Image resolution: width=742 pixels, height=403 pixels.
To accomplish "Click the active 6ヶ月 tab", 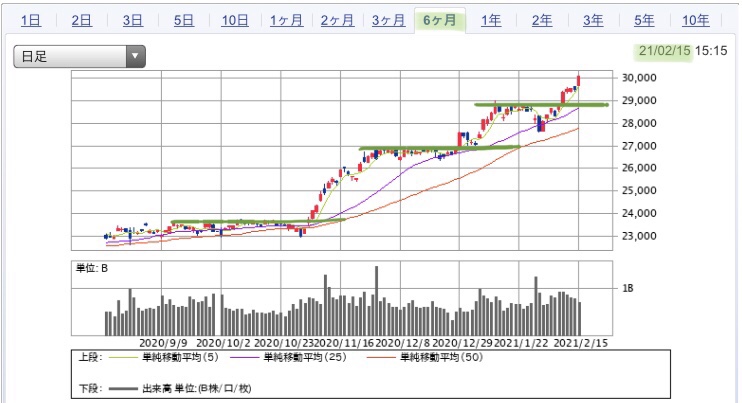I will 440,20.
